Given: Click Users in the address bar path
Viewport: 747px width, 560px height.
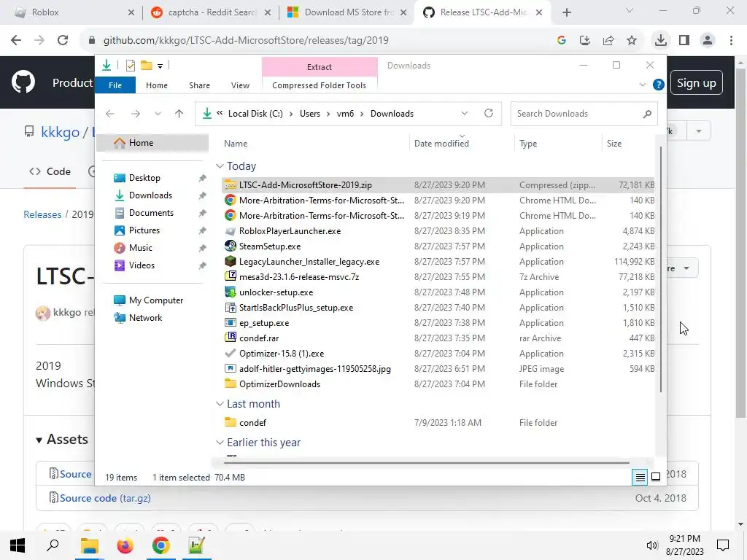Looking at the screenshot, I should [x=309, y=114].
